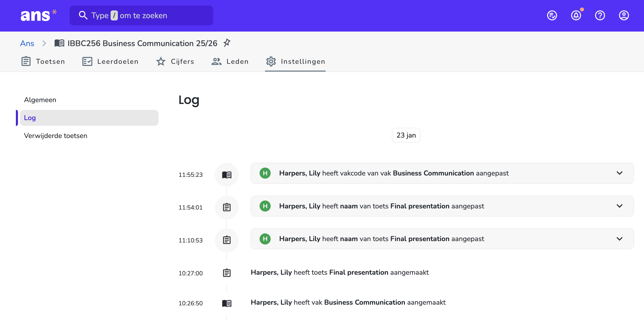Click the 11:55:23 timestamp
Screen dimensions: 644x336
click(191, 175)
